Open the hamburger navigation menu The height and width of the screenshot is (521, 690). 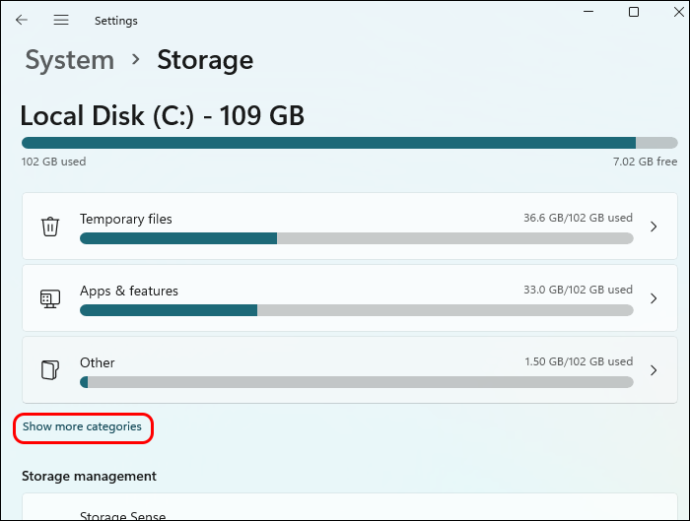pyautogui.click(x=61, y=20)
